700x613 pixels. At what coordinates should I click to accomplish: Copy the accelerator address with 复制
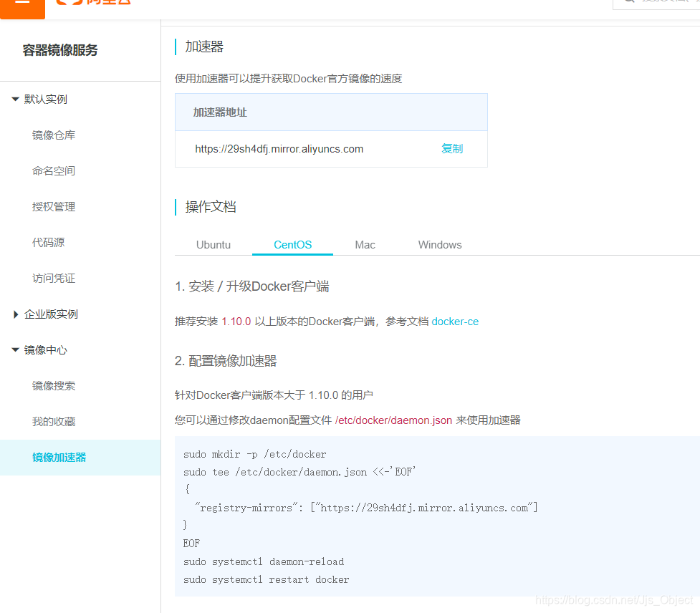click(x=451, y=148)
